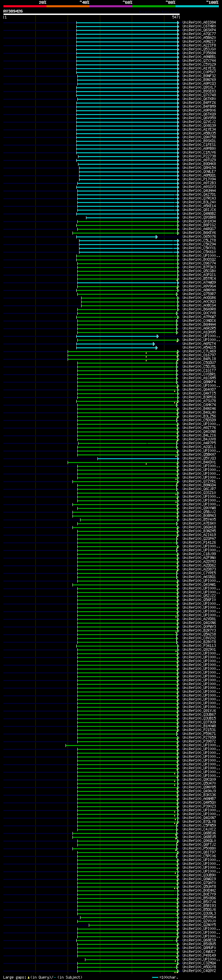This screenshot has height=980, width=222.
Task: Select hit label UniRef100_Q8IJC6
Action: [199, 210]
